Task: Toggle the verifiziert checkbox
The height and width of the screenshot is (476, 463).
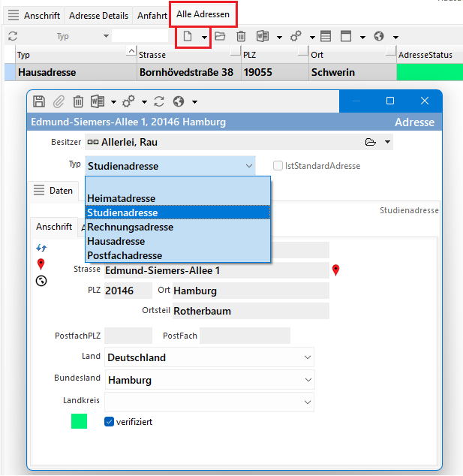Action: (110, 422)
